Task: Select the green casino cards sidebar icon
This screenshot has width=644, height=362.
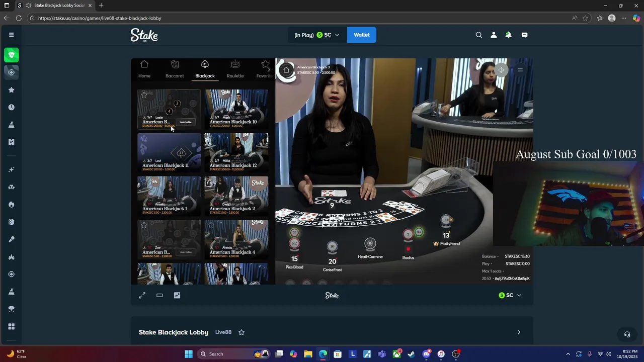Action: pos(11,55)
